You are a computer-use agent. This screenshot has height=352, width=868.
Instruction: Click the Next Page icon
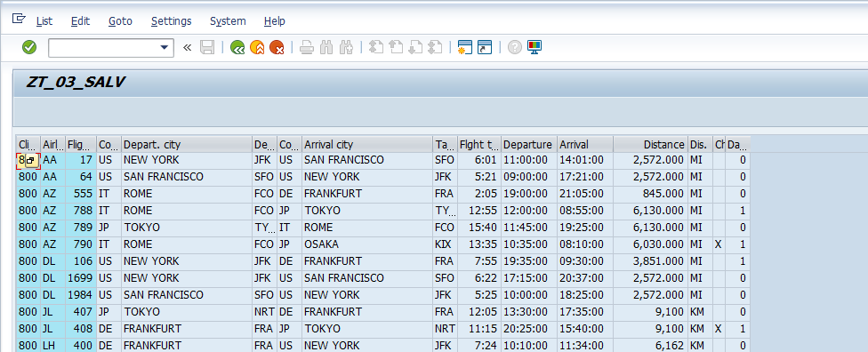tap(415, 48)
